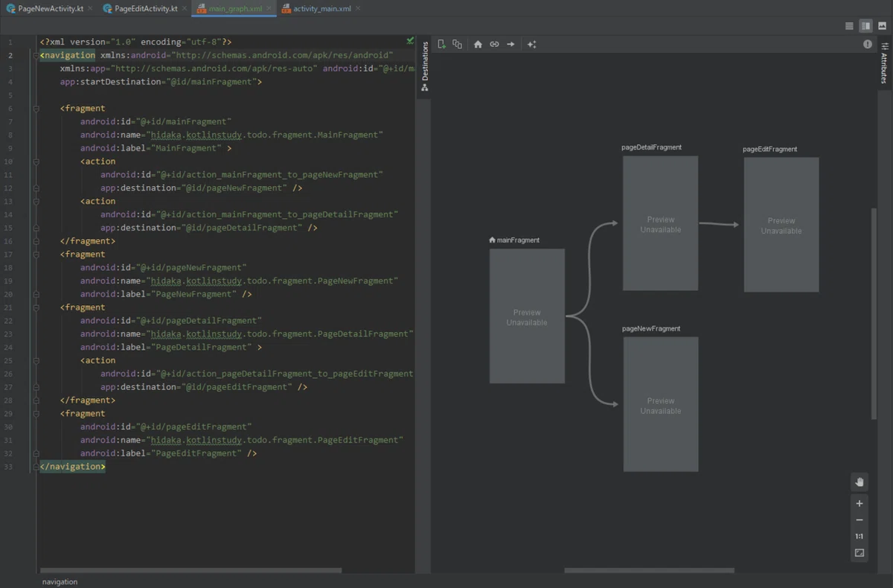Click the New Destination icon
The image size is (893, 588).
(x=441, y=45)
